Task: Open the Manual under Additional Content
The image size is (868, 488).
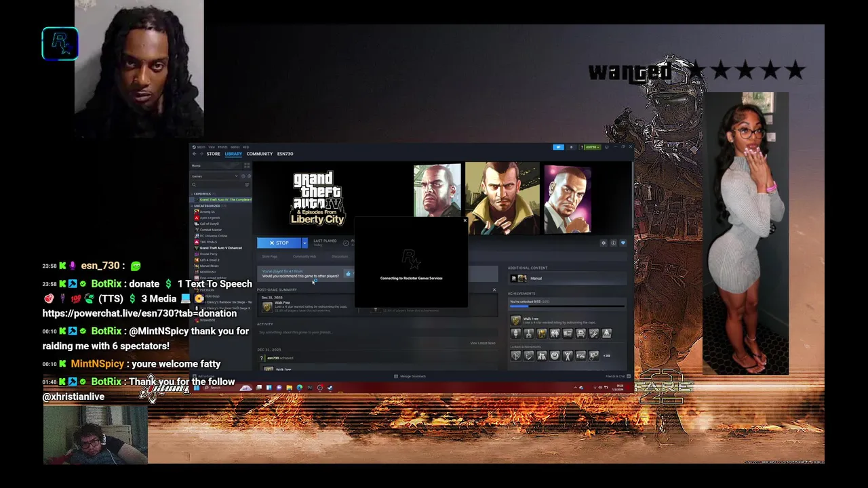Action: point(568,279)
